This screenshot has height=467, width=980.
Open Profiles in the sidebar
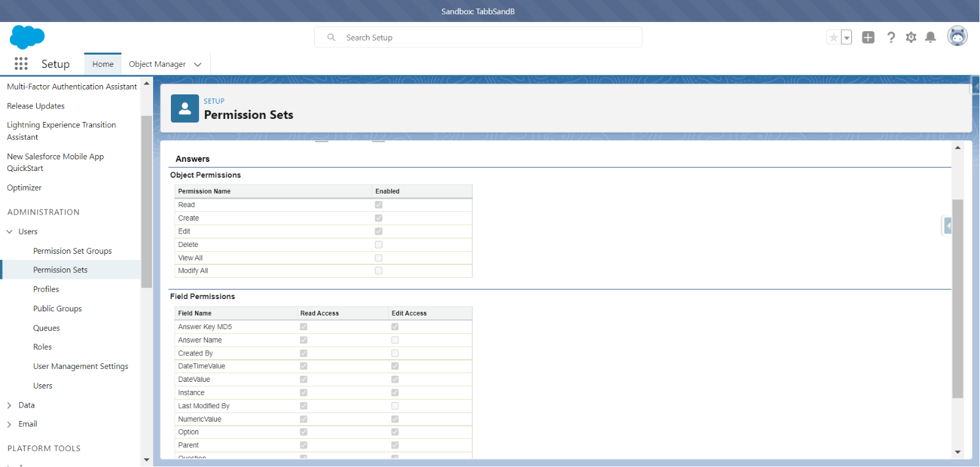click(46, 289)
